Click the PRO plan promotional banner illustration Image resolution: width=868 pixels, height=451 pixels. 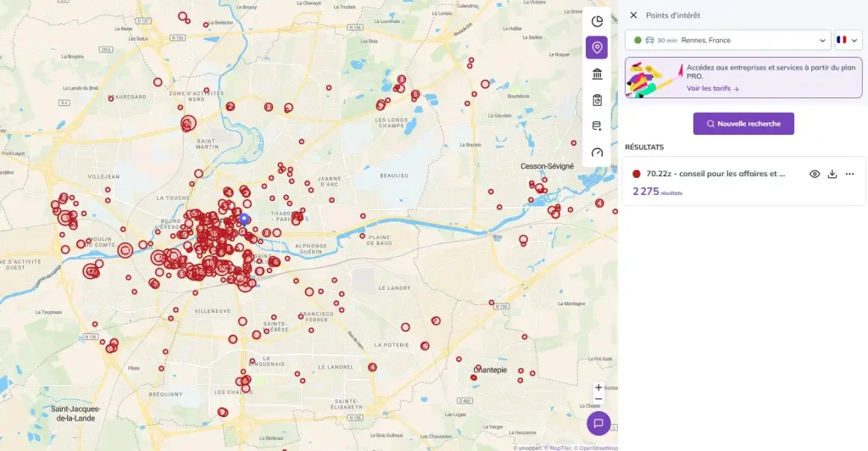pos(654,80)
